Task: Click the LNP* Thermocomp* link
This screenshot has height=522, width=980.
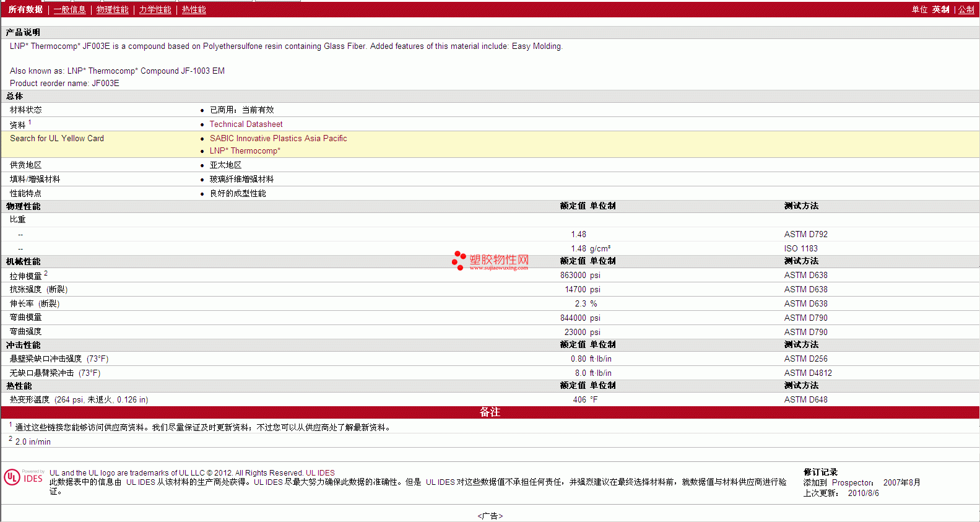Action: (x=245, y=150)
